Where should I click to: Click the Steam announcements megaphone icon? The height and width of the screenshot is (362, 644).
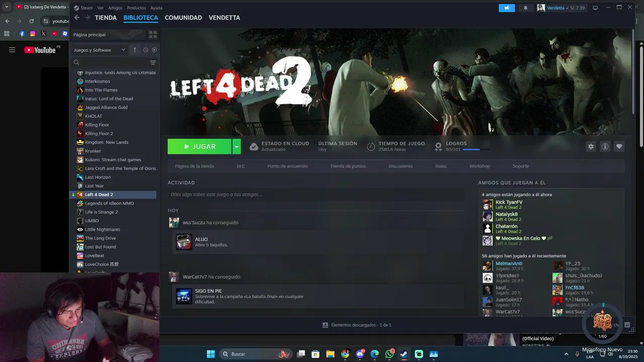507,8
